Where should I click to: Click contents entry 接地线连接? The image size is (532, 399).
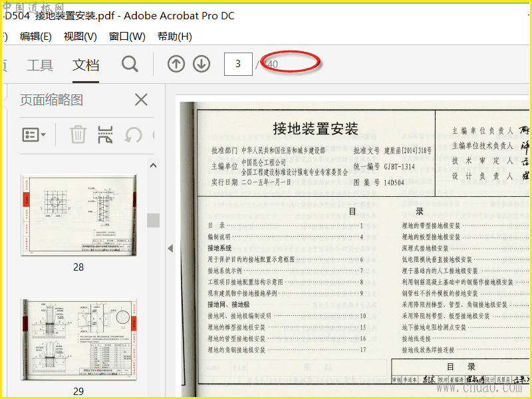[416, 338]
